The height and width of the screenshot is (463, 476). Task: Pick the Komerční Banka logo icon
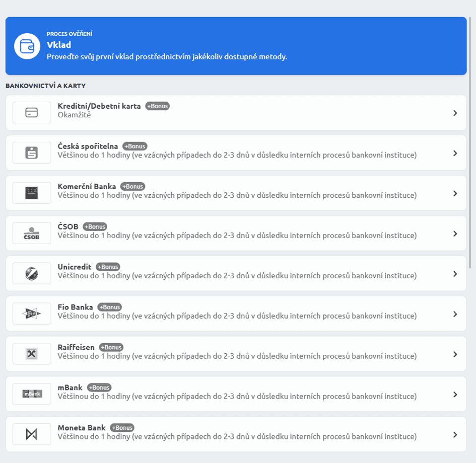(32, 193)
